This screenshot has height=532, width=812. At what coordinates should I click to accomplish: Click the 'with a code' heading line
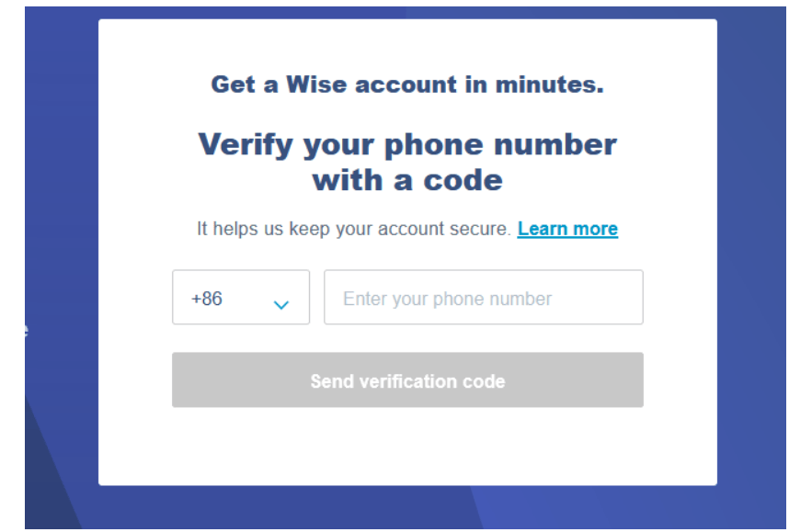[407, 179]
